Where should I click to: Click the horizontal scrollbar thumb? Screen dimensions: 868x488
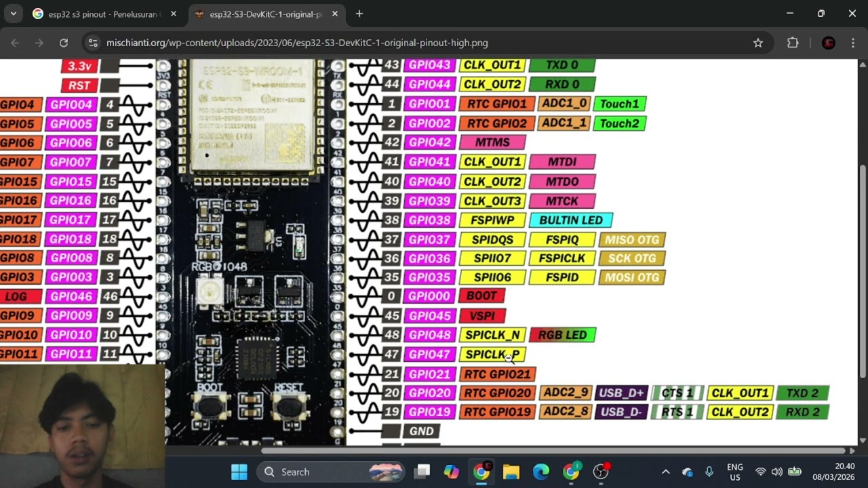(553, 450)
